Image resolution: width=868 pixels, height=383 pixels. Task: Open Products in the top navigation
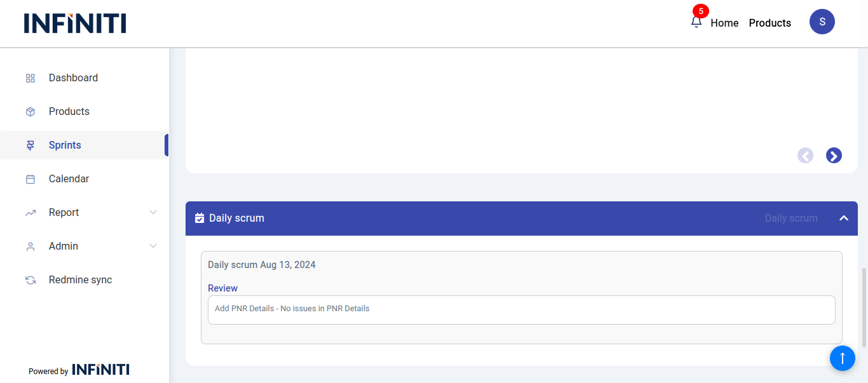point(770,23)
